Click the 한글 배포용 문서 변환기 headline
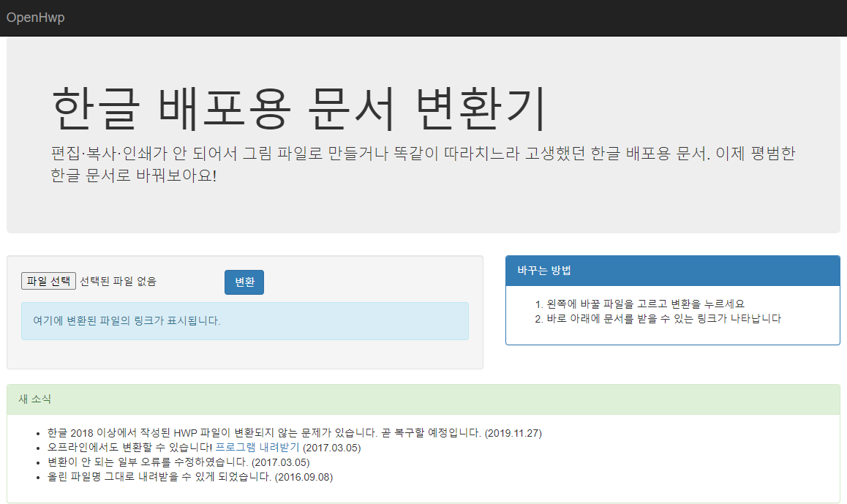This screenshot has width=847, height=504. click(x=298, y=108)
